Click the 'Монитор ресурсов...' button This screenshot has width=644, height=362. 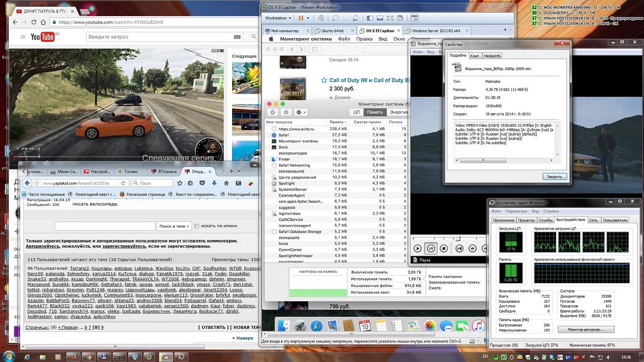(586, 329)
